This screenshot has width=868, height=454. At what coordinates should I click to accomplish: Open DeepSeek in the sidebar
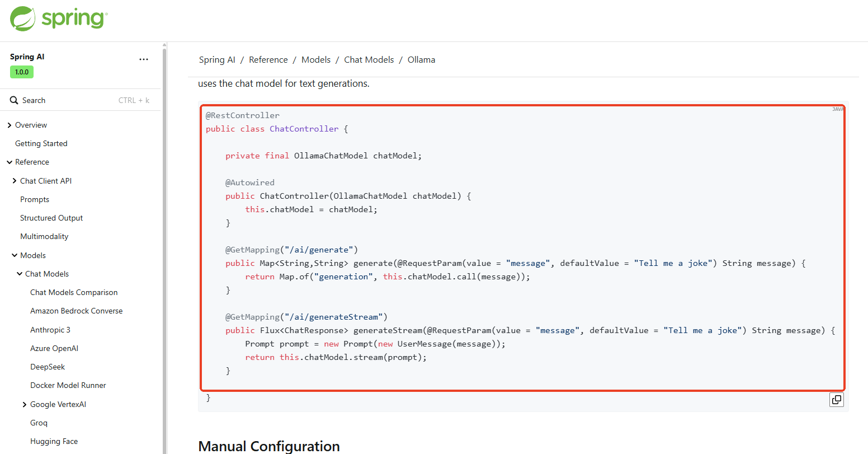pyautogui.click(x=48, y=367)
